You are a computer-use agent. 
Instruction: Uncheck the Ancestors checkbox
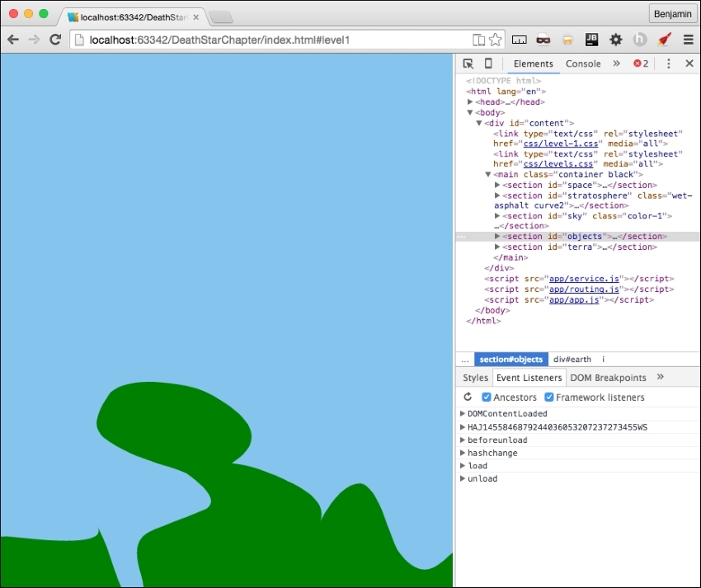tap(486, 397)
